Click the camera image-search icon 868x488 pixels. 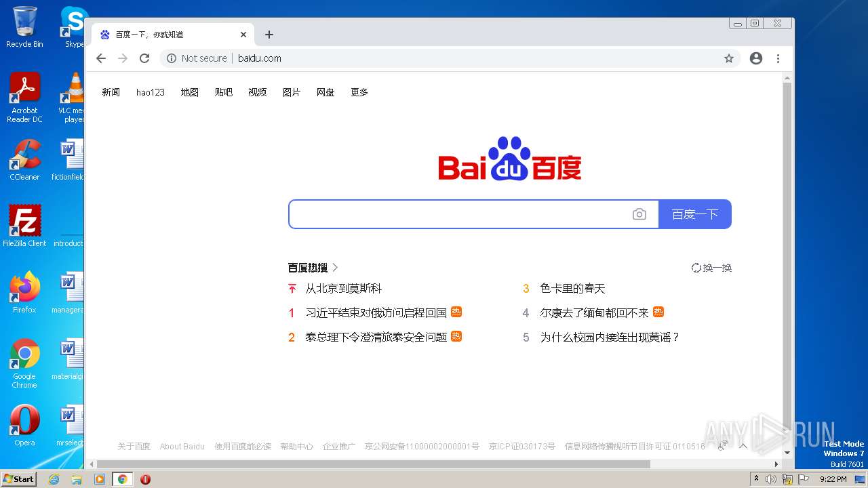(639, 214)
